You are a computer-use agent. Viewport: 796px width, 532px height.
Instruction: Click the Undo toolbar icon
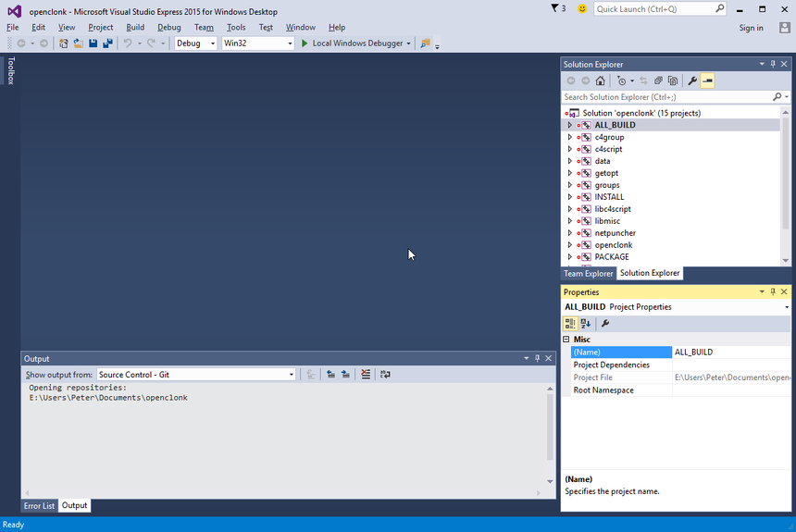[128, 43]
